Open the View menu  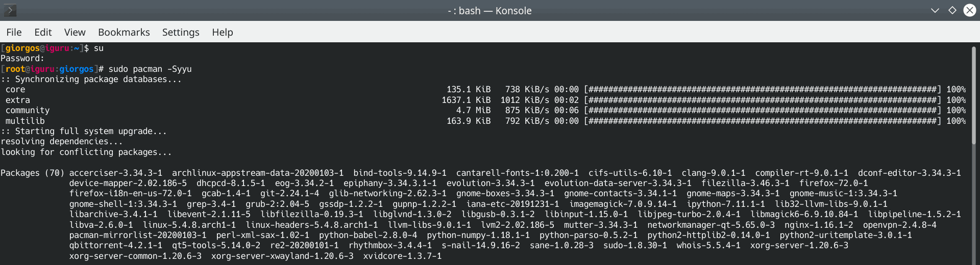pyautogui.click(x=75, y=32)
